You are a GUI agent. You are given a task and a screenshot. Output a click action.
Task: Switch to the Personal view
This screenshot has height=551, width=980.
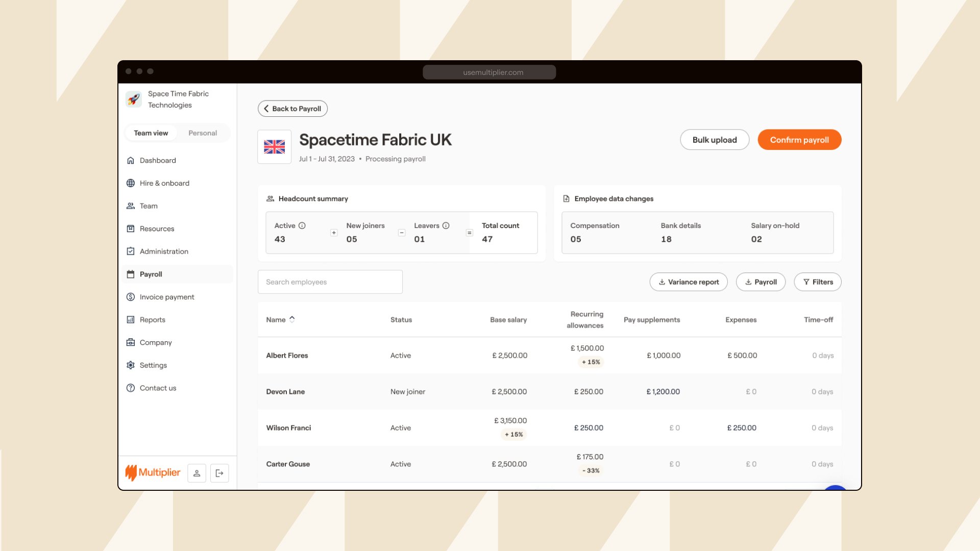coord(203,133)
